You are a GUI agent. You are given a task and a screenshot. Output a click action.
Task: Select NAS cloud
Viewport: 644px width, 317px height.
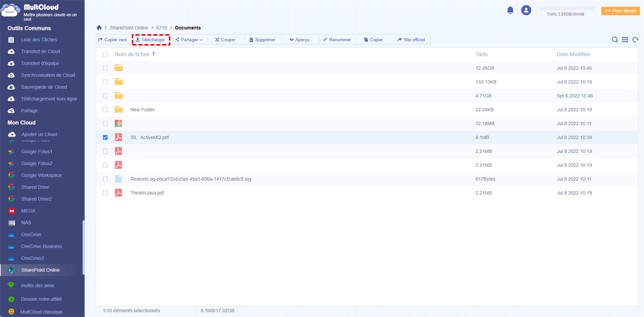26,223
